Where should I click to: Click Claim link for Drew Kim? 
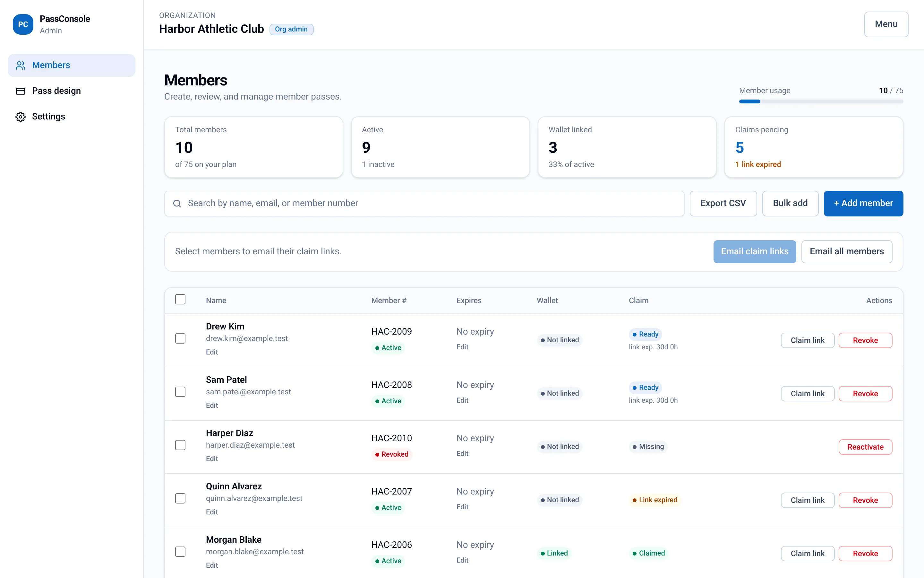(808, 340)
